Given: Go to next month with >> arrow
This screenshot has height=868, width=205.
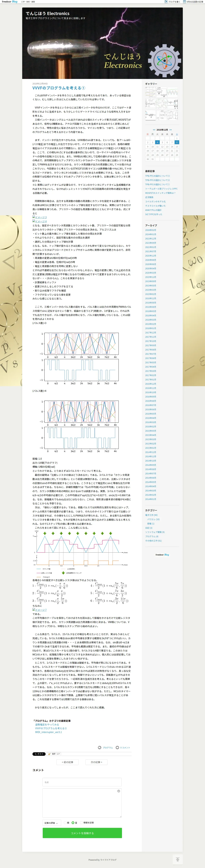Looking at the screenshot, I should [x=171, y=130].
